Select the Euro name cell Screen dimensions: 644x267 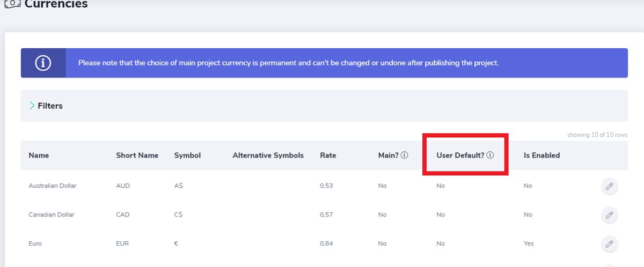tap(35, 243)
